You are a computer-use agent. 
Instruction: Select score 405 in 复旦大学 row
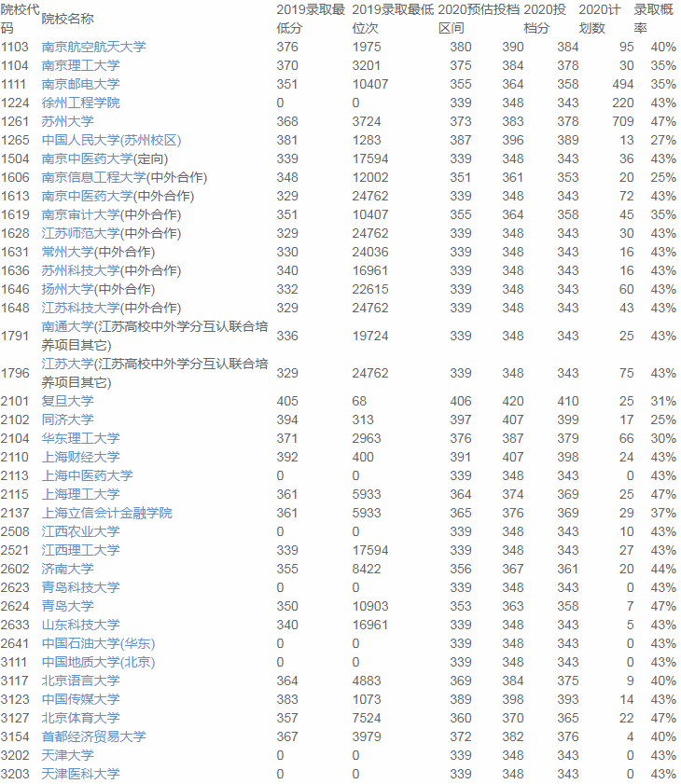(x=287, y=402)
